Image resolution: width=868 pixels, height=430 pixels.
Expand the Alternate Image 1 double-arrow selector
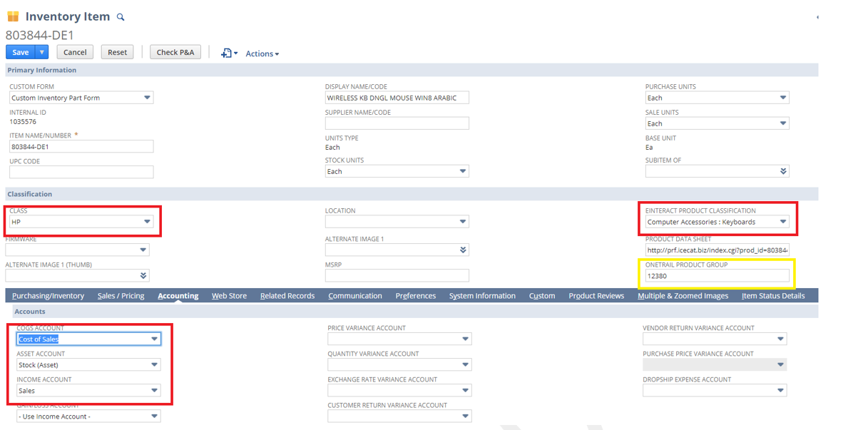(x=463, y=250)
